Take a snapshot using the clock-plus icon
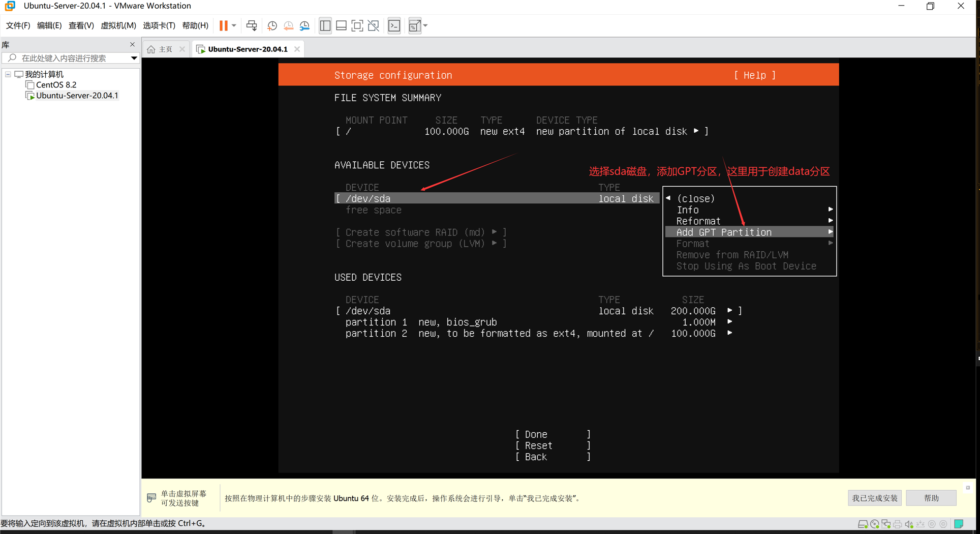The height and width of the screenshot is (534, 980). tap(272, 25)
